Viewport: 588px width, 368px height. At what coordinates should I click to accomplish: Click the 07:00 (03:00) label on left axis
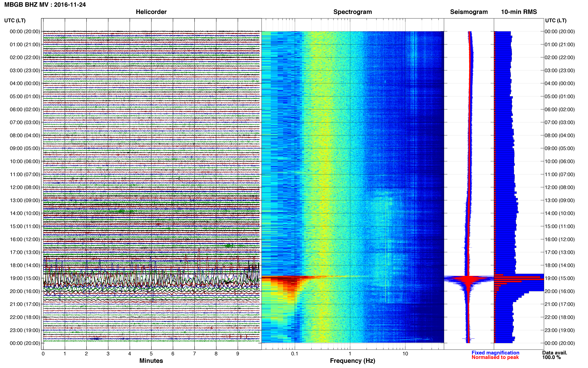pos(25,122)
